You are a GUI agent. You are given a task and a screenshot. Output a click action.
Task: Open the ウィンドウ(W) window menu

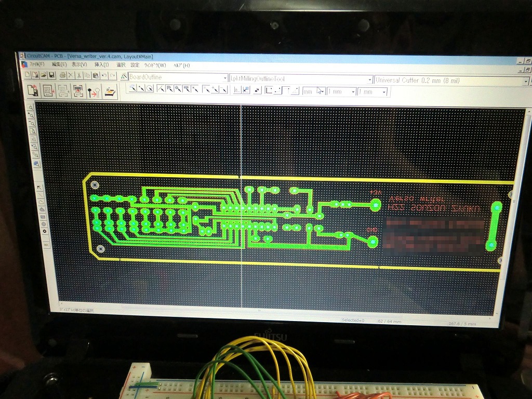[x=155, y=65]
